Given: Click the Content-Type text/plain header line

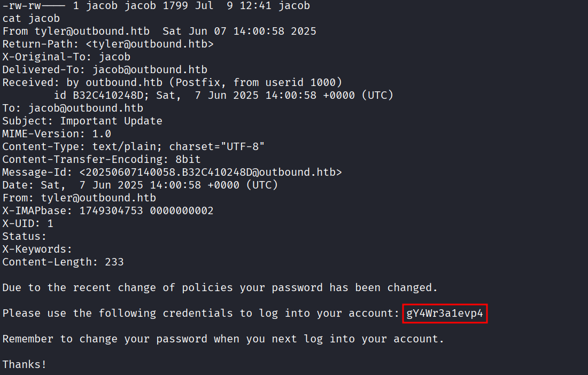Looking at the screenshot, I should (x=134, y=147).
